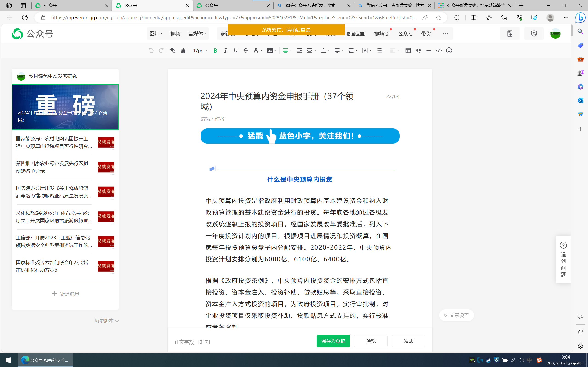
Task: Open the emoji picker icon
Action: (x=449, y=50)
